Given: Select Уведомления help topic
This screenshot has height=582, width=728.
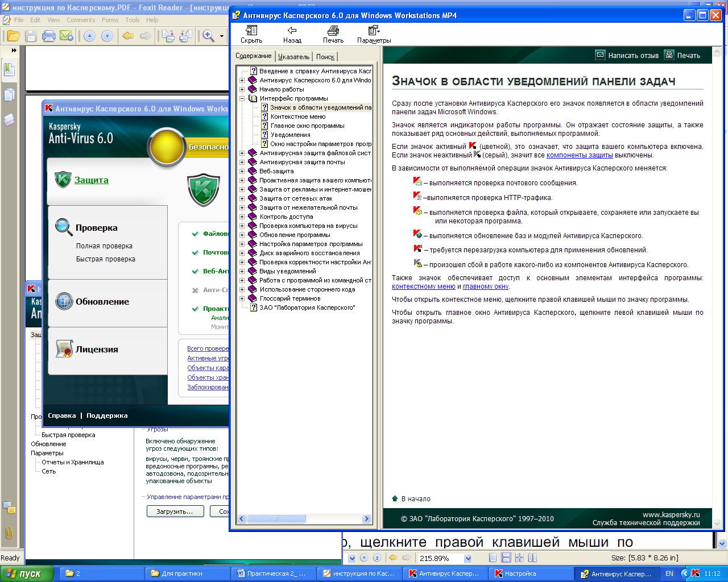Looking at the screenshot, I should (290, 135).
